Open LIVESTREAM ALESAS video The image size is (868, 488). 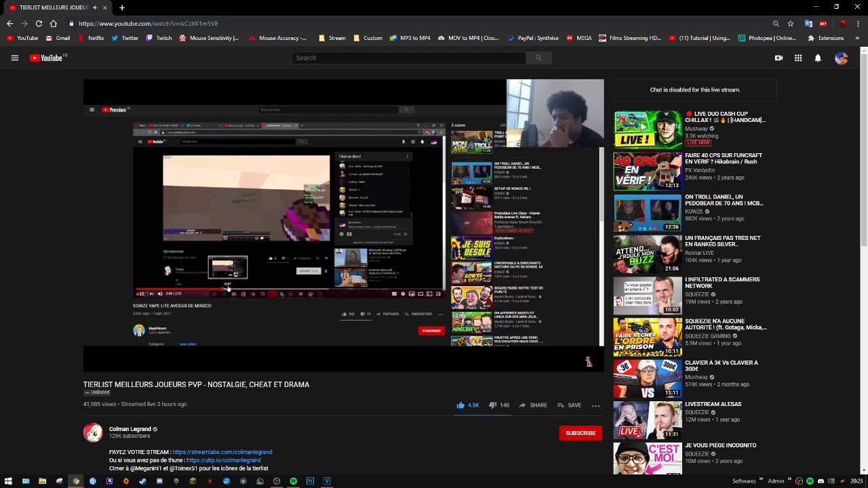pos(713,405)
